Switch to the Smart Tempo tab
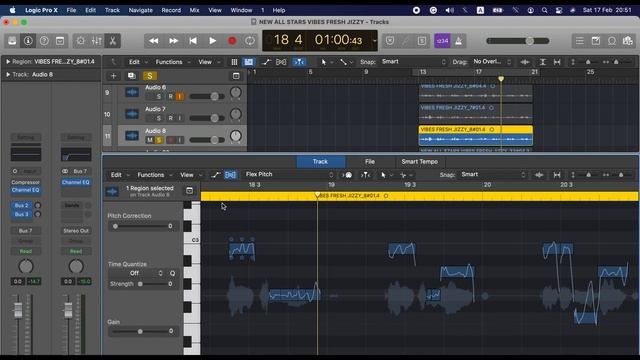Image resolution: width=640 pixels, height=360 pixels. coord(419,162)
